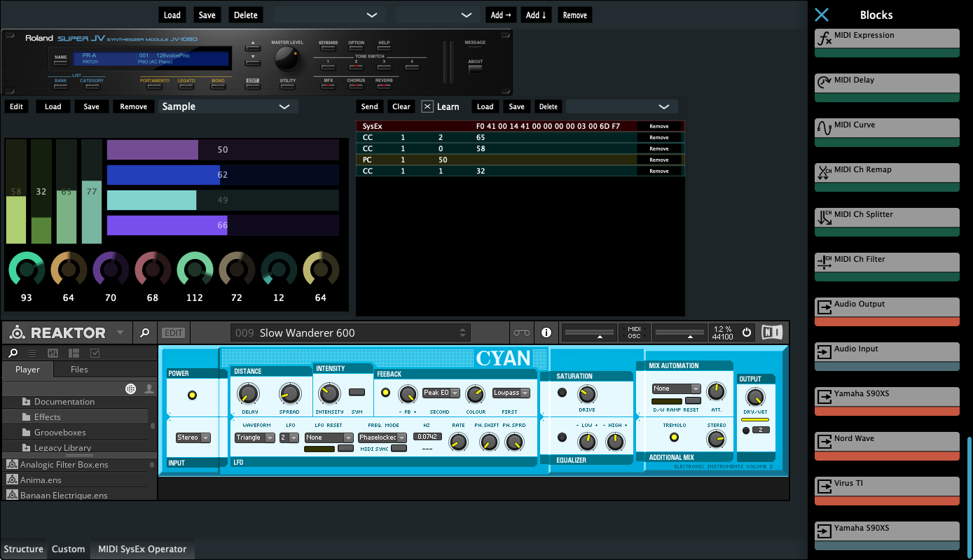
Task: Click the JV-1080 ABOUT button
Action: (x=476, y=70)
